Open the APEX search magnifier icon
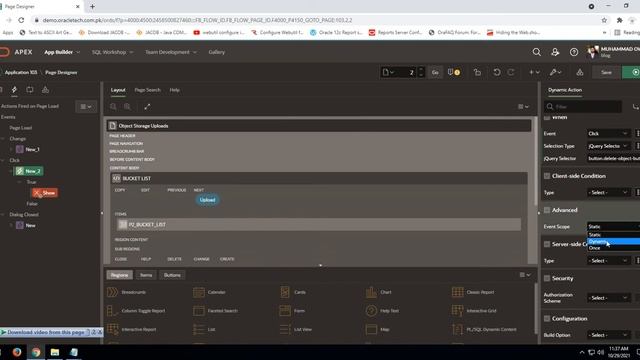 pos(536,52)
